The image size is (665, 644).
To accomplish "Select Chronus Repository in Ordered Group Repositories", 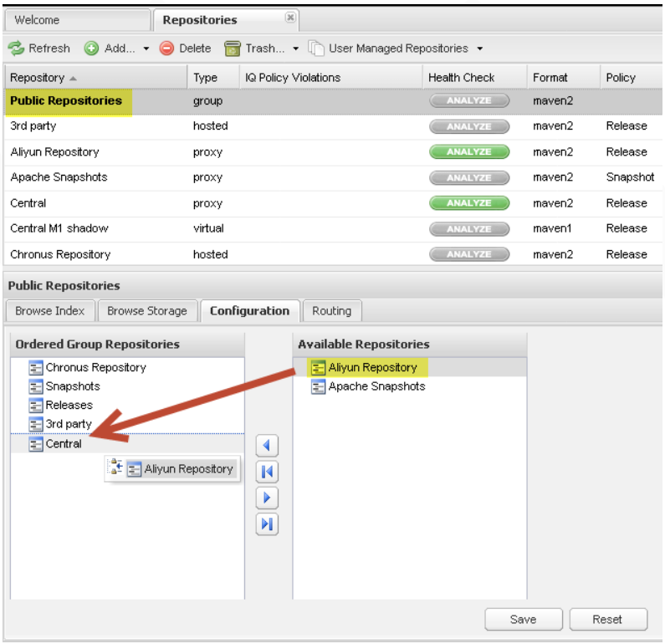I will click(127, 367).
